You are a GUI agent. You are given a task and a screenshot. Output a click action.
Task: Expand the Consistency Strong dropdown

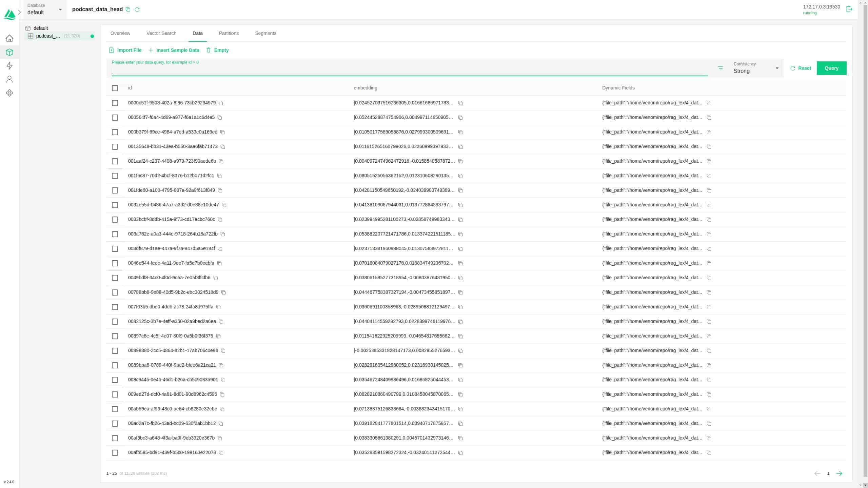(756, 68)
